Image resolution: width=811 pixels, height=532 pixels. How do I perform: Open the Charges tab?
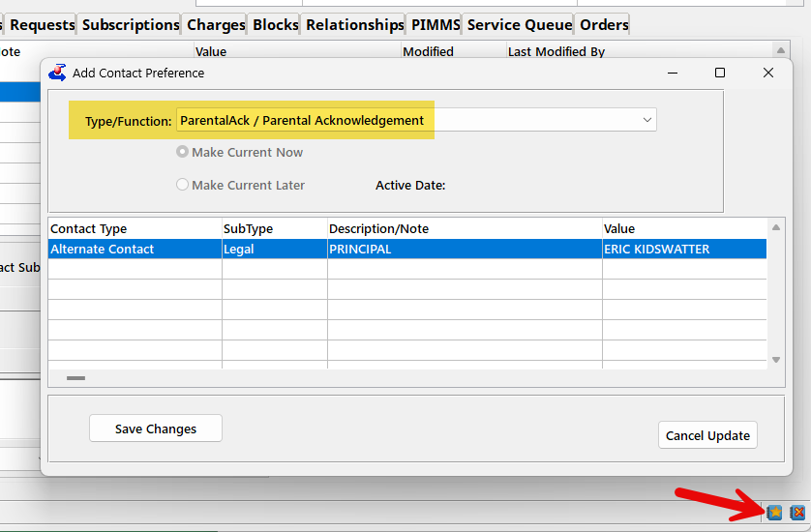[x=216, y=25]
